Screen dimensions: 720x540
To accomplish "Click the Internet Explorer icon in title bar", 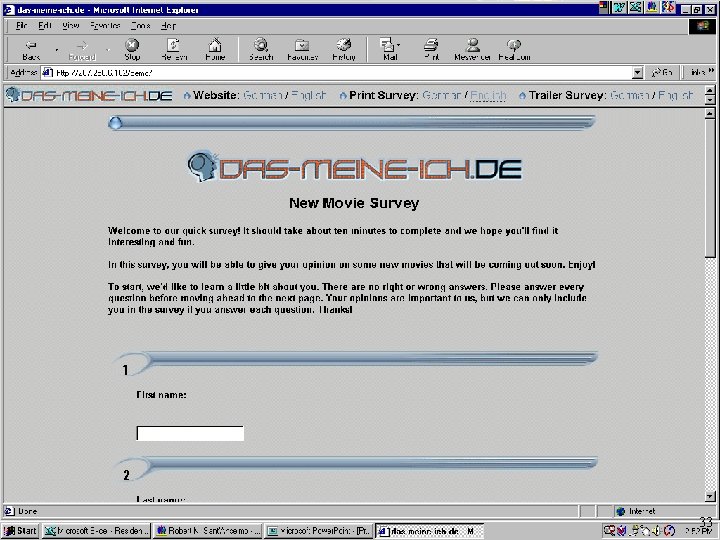I will click(x=9, y=10).
